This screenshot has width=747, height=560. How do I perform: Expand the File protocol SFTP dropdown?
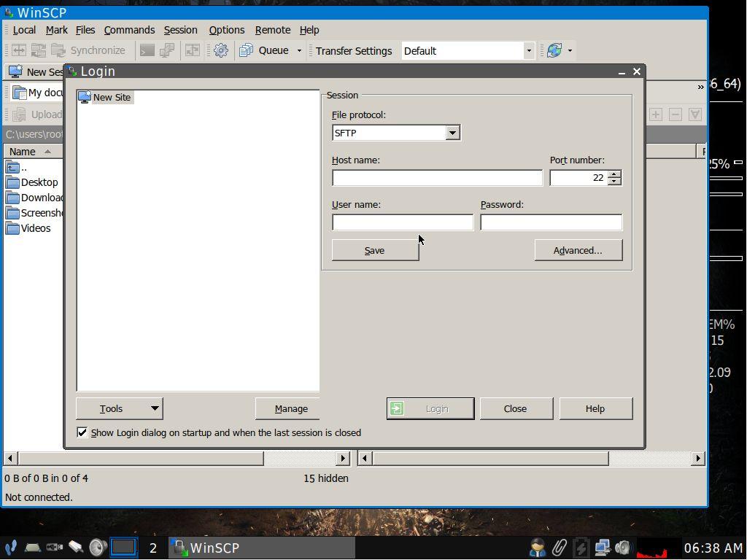point(452,133)
